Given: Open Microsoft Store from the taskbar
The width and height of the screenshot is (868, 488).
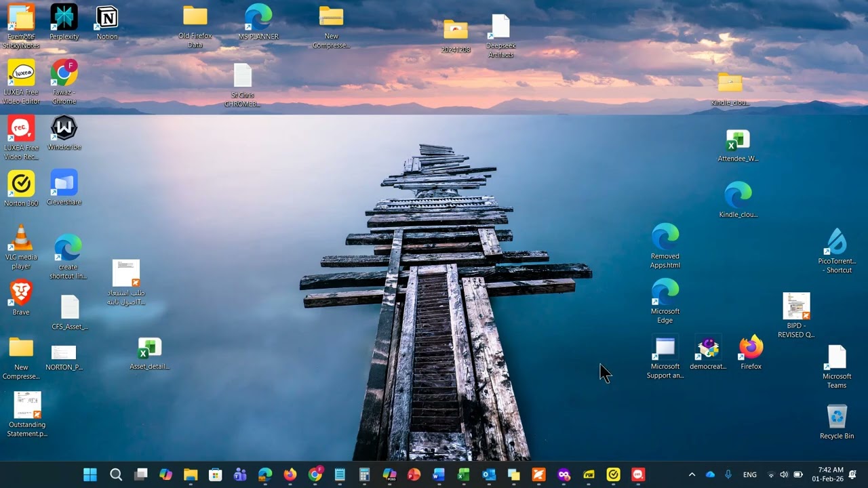Looking at the screenshot, I should (216, 475).
